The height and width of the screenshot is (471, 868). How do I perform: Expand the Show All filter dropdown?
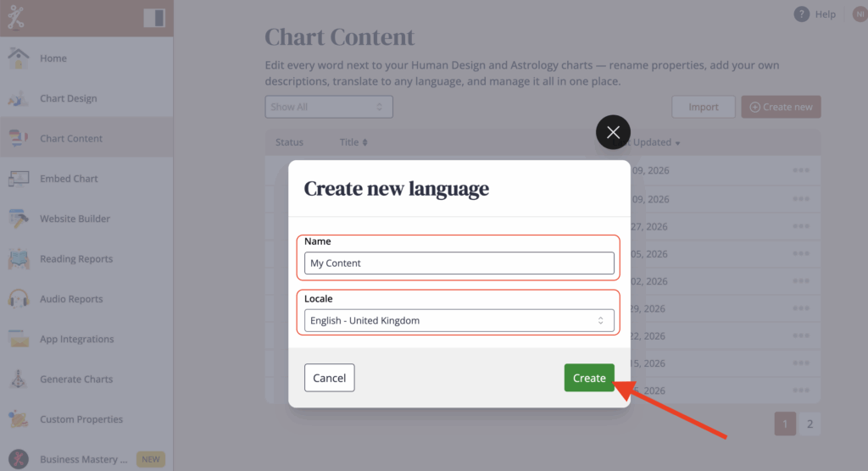click(x=328, y=107)
